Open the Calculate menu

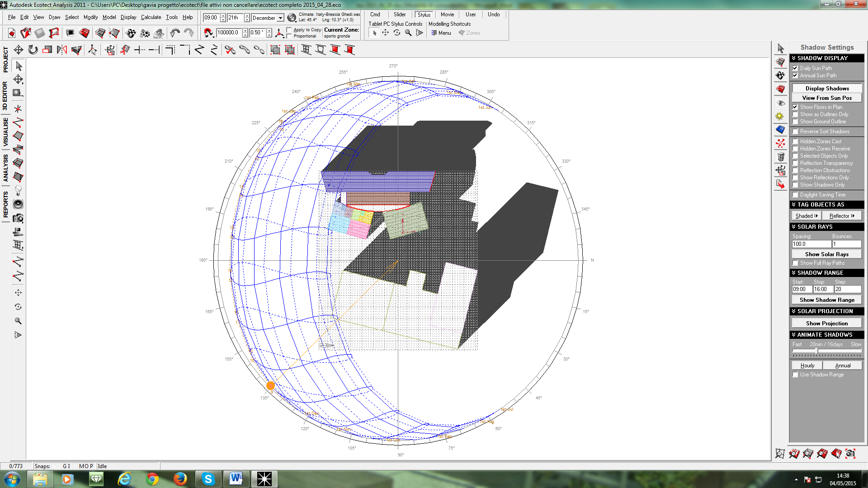(x=151, y=17)
